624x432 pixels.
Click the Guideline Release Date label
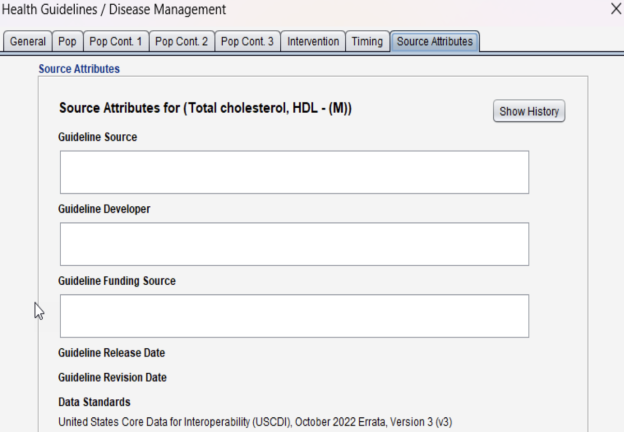pos(112,353)
